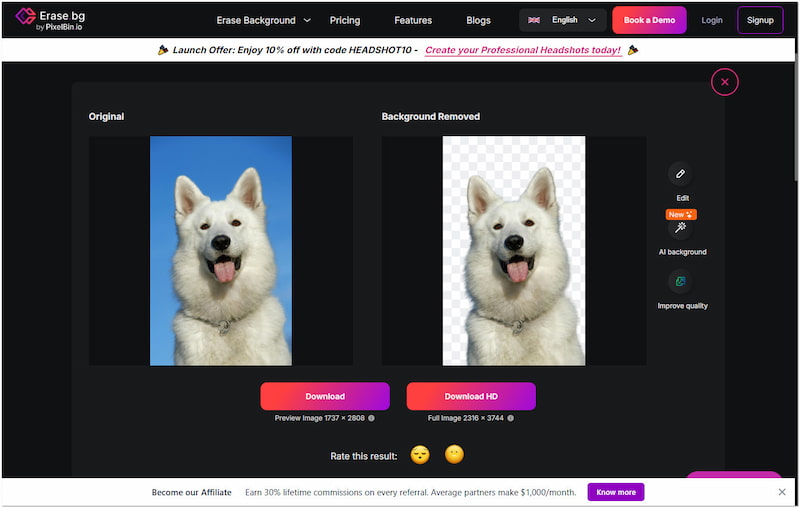Rate result with the sad emoji
The width and height of the screenshot is (800, 508).
pyautogui.click(x=420, y=455)
